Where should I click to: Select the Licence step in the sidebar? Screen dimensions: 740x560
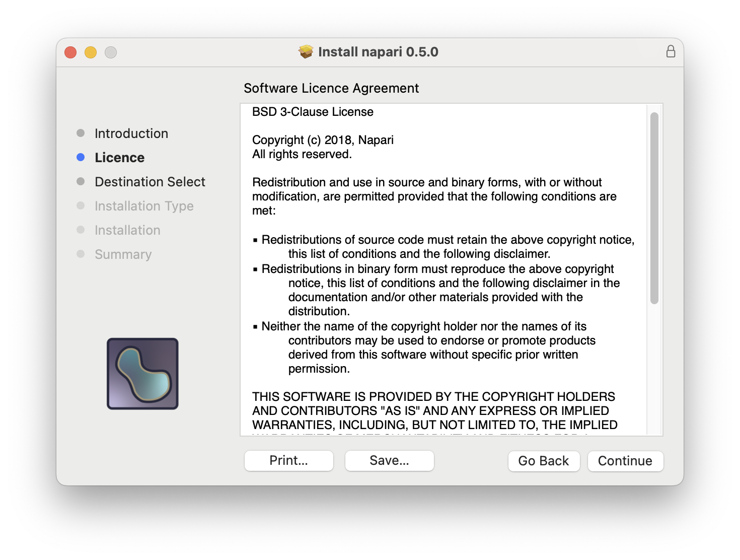[120, 157]
